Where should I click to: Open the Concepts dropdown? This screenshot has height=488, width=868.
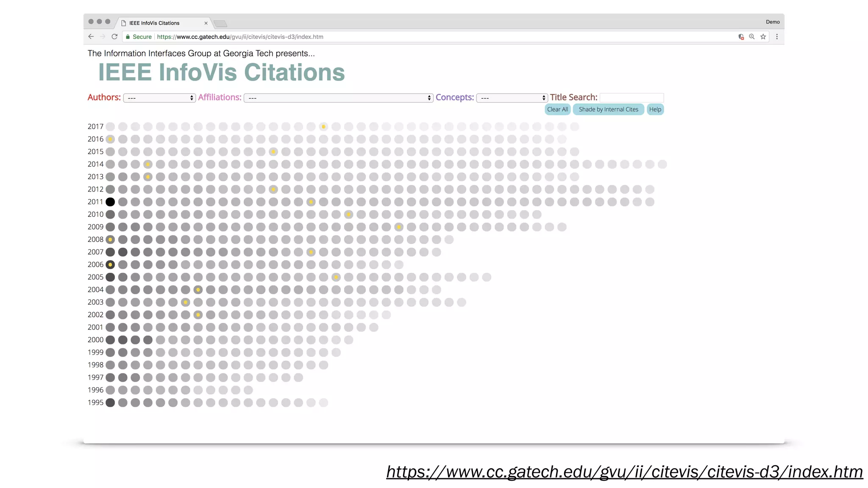tap(512, 98)
